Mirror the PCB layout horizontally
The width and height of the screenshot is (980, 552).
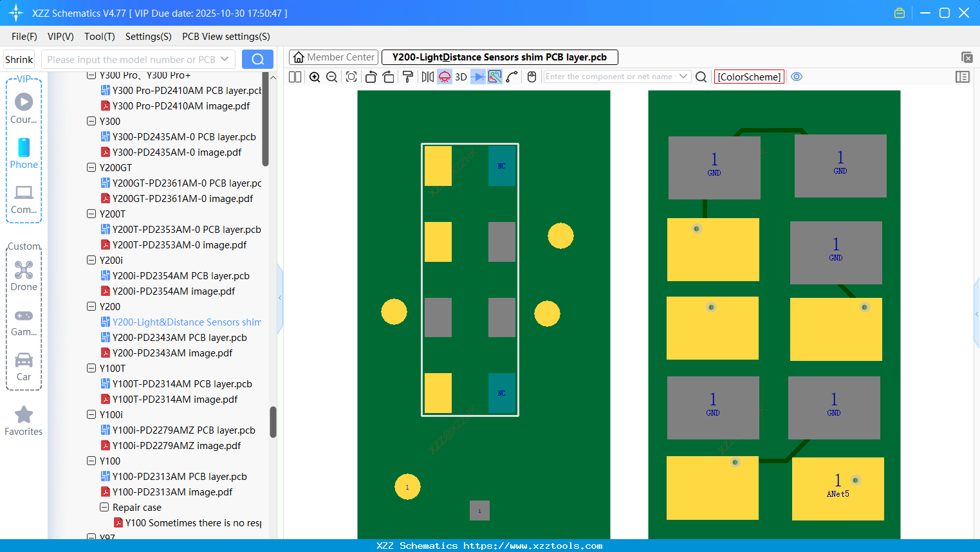pyautogui.click(x=427, y=77)
